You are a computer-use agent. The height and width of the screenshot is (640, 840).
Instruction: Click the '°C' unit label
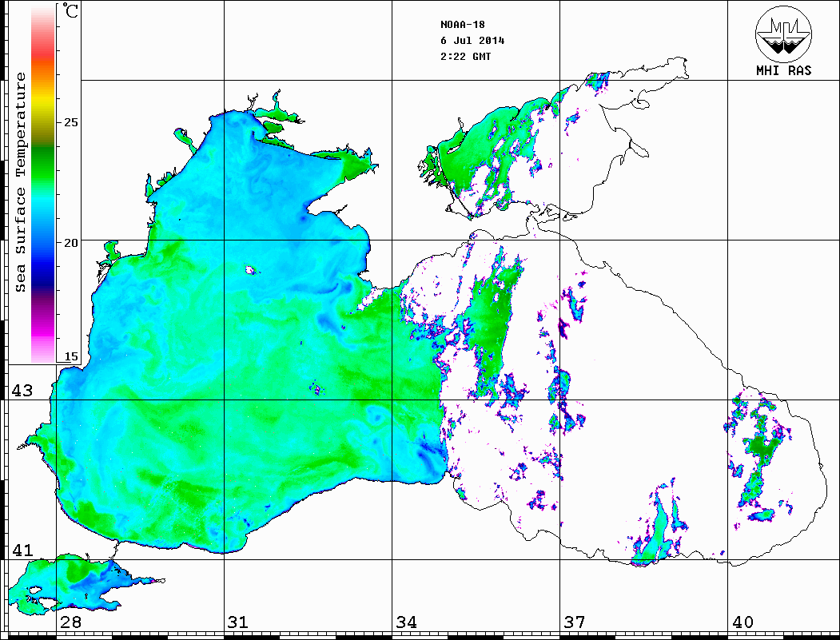(x=70, y=10)
